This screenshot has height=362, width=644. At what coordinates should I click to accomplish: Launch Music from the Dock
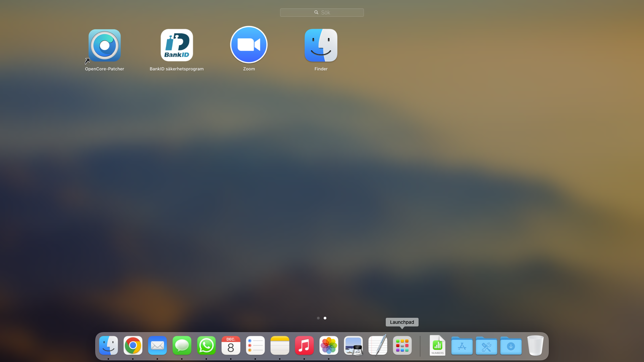pos(304,345)
